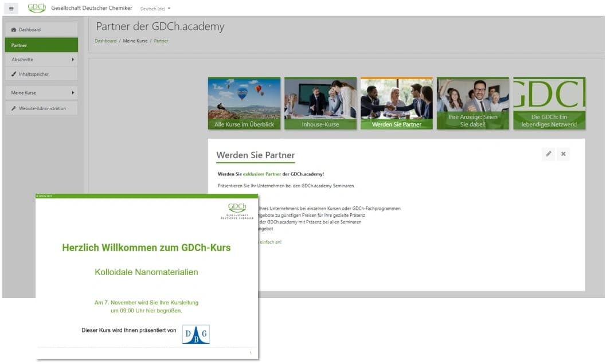Click the green 'einfach an!' link
The width and height of the screenshot is (610, 364).
coord(271,242)
